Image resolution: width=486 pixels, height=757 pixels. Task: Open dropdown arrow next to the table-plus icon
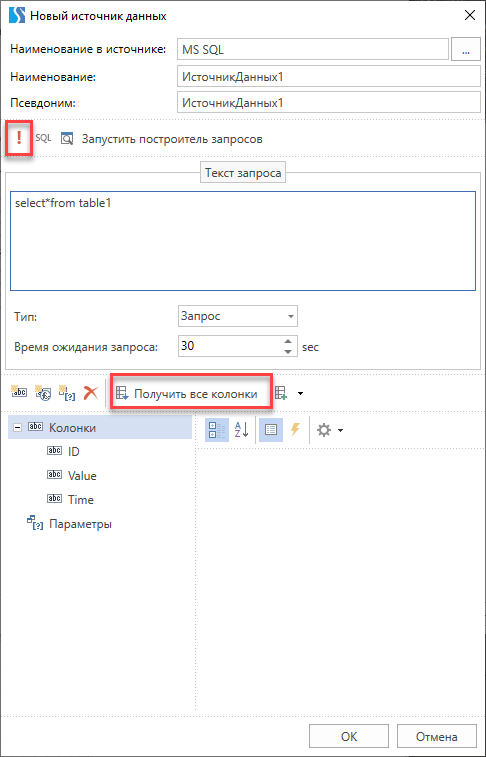tap(301, 393)
